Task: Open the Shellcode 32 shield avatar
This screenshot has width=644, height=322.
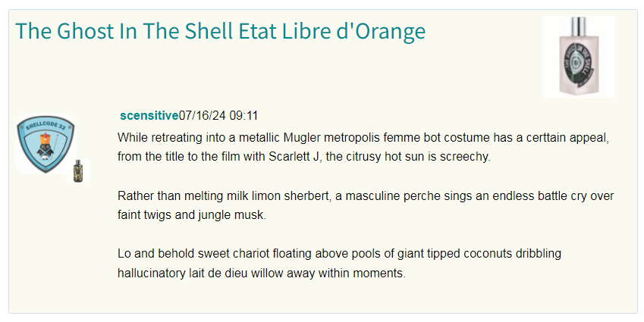Action: tap(45, 145)
